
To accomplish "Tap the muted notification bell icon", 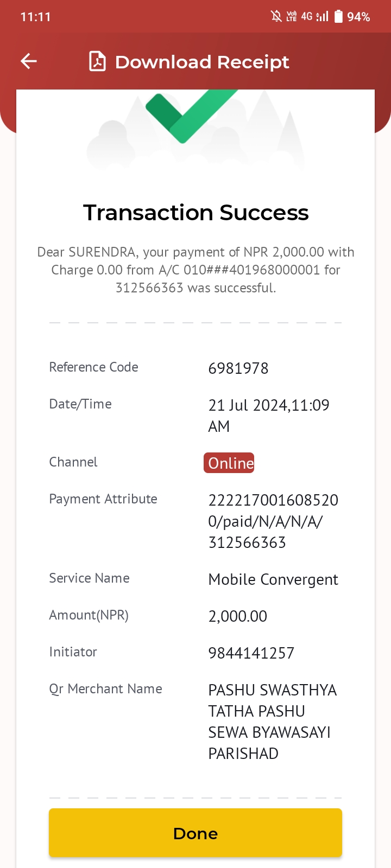I will [276, 16].
